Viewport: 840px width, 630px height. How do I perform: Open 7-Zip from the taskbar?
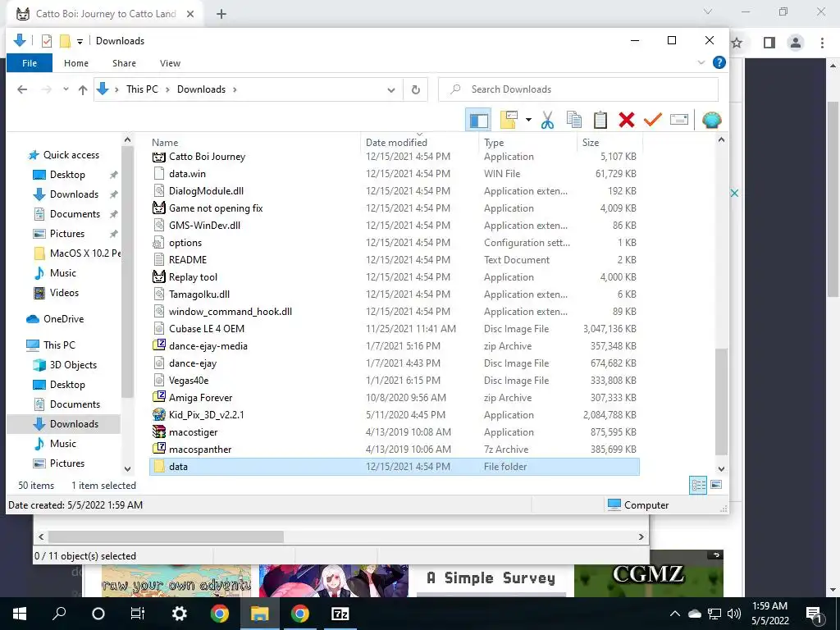340,614
